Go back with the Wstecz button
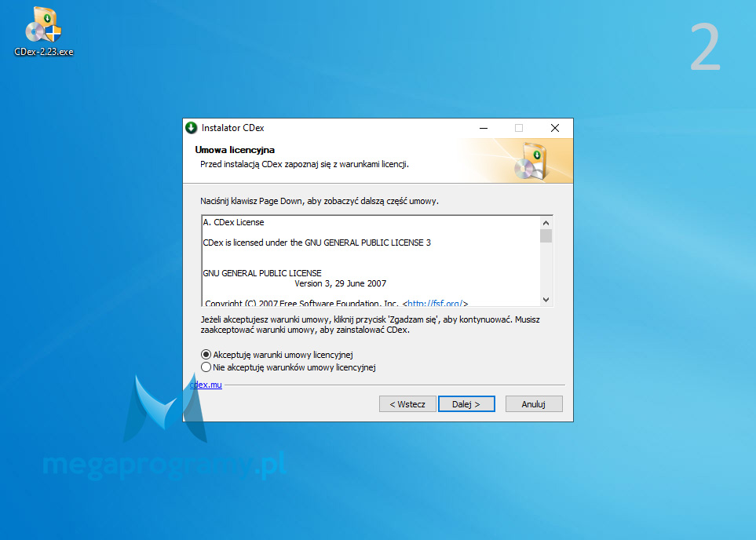The image size is (756, 540). (x=407, y=404)
